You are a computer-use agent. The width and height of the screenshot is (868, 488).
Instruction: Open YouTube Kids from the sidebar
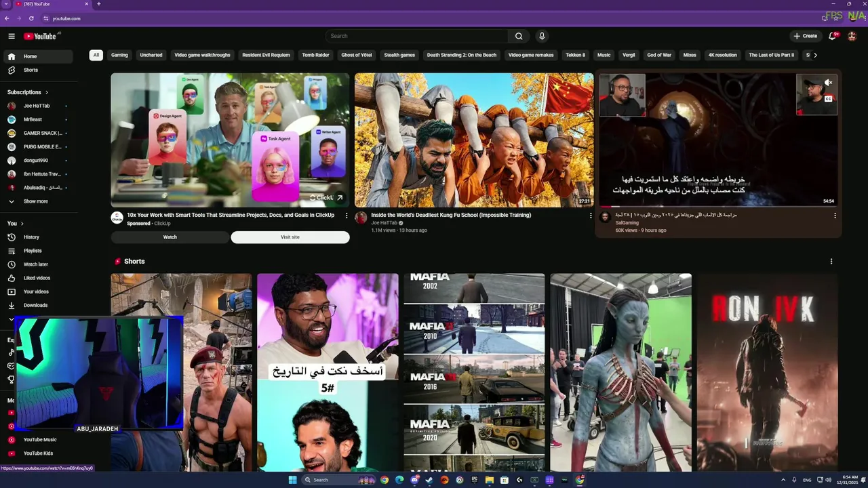click(39, 453)
